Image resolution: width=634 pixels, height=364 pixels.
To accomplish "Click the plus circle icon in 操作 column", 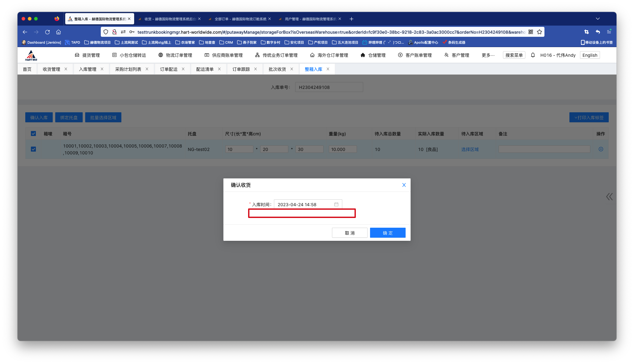I will [x=601, y=149].
